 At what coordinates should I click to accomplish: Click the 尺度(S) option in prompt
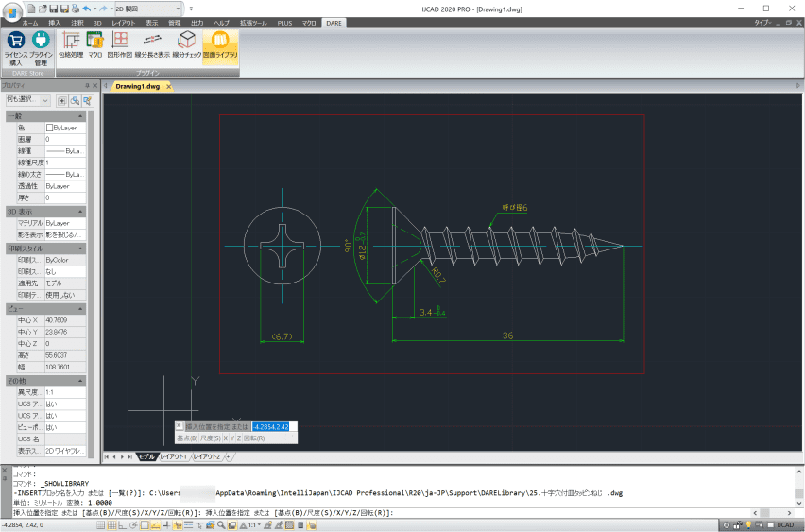pos(210,438)
